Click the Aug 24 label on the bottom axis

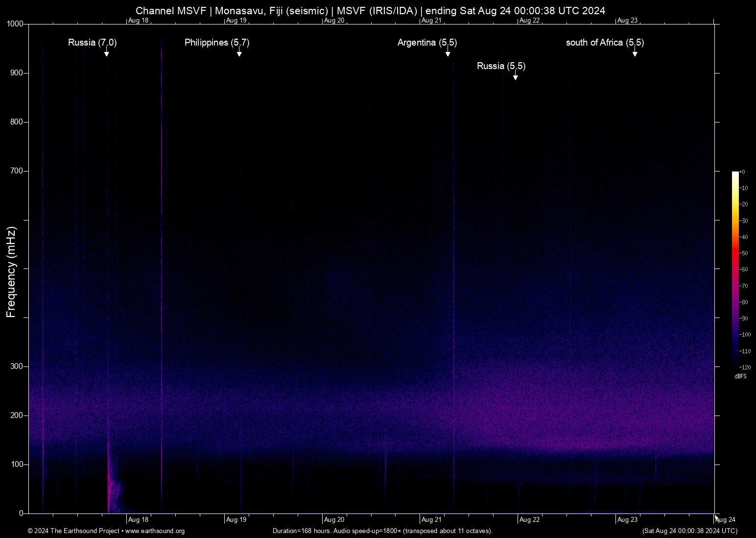726,520
